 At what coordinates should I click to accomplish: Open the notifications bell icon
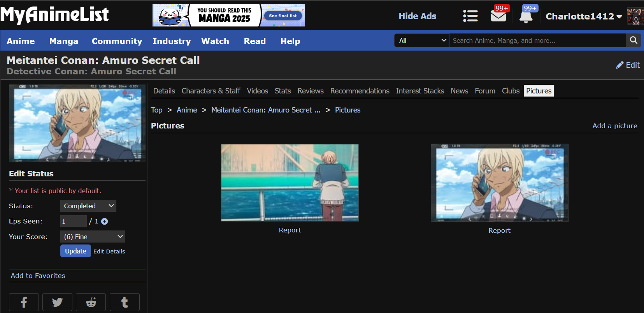(526, 17)
